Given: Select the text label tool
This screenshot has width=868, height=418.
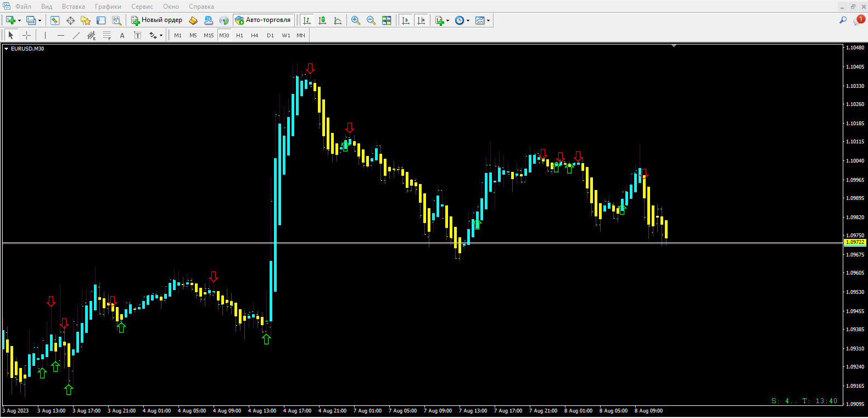Looking at the screenshot, I should (122, 35).
